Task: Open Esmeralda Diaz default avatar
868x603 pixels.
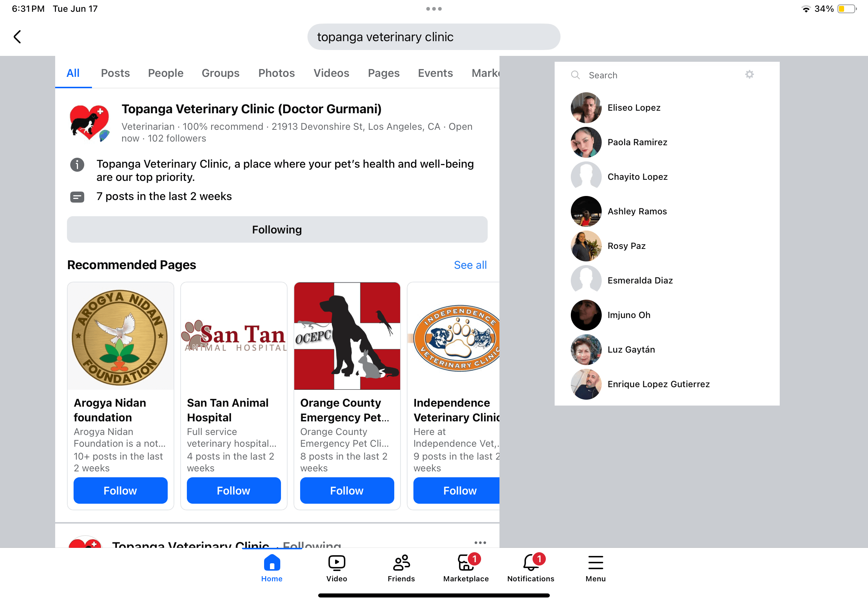Action: pos(586,280)
